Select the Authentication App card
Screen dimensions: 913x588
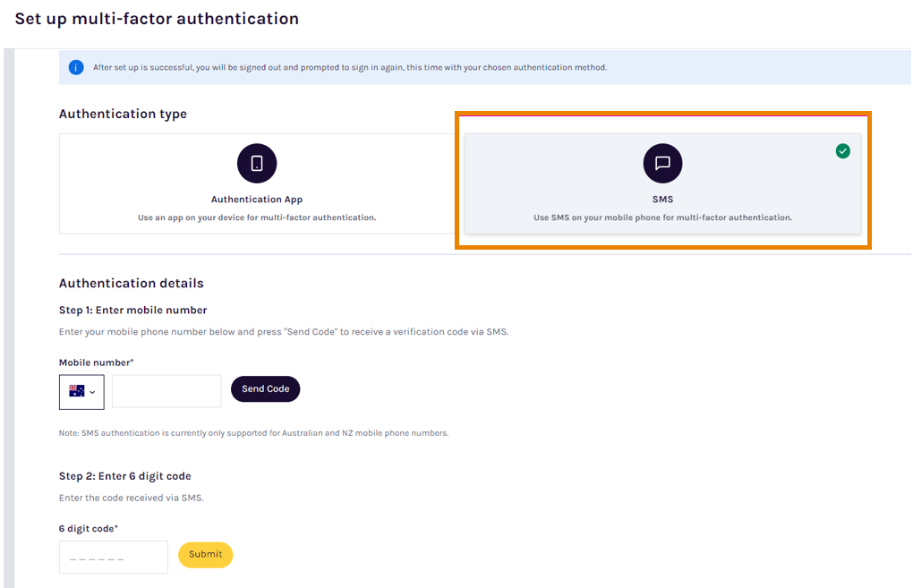pyautogui.click(x=257, y=183)
